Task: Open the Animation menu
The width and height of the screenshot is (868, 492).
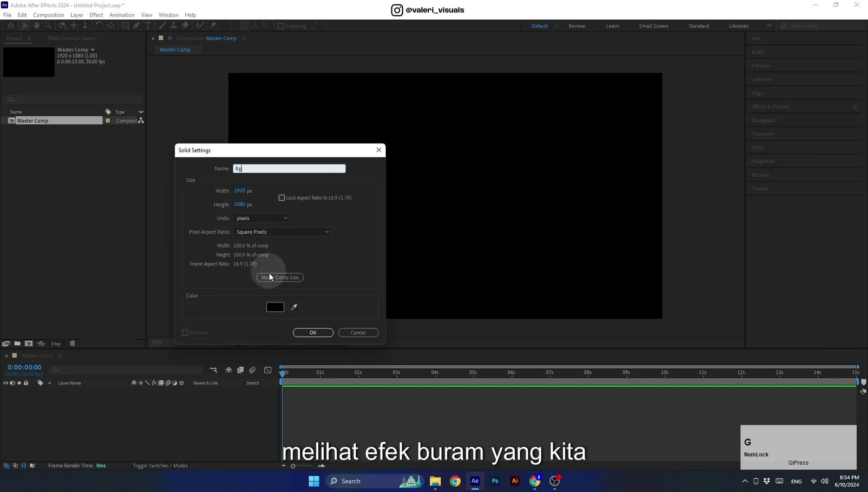Action: pos(122,15)
